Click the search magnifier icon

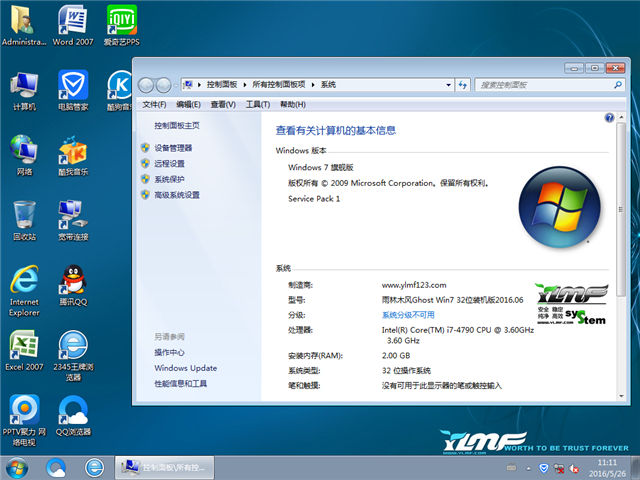618,85
